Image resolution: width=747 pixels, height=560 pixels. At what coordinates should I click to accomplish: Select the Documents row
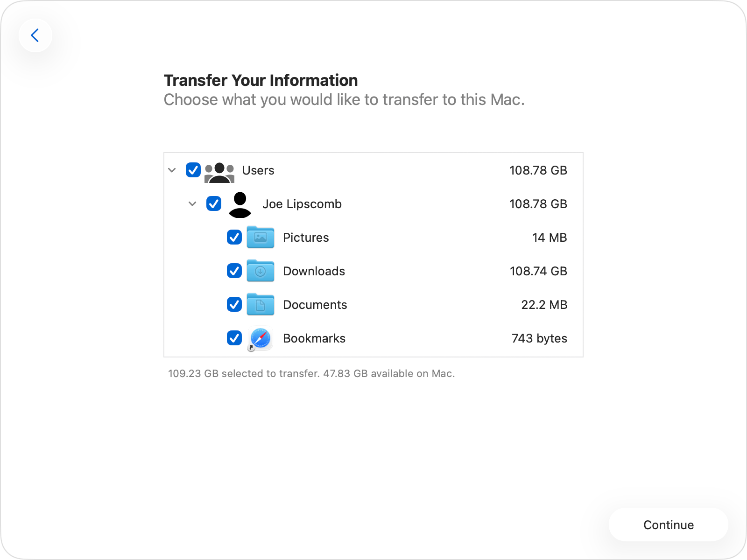315,305
